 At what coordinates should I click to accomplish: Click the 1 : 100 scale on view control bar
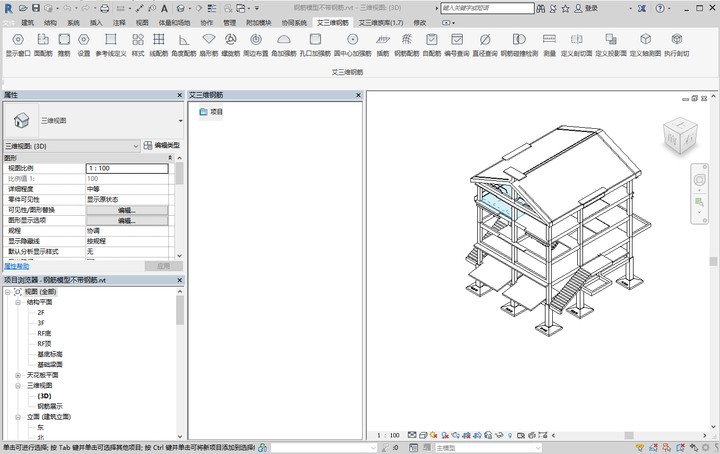click(x=388, y=435)
